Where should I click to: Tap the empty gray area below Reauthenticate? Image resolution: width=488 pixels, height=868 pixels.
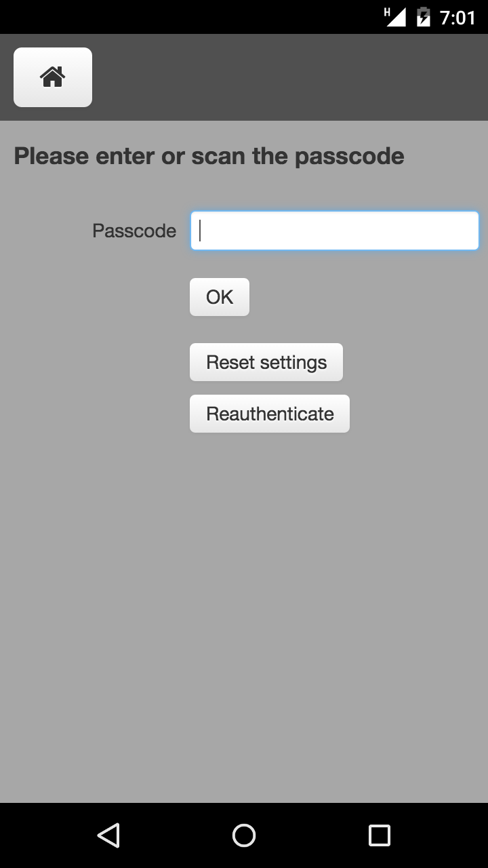pos(244,610)
